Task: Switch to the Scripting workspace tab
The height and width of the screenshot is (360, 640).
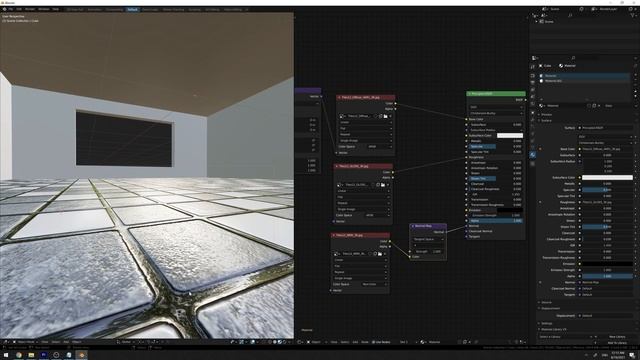Action: [x=195, y=9]
